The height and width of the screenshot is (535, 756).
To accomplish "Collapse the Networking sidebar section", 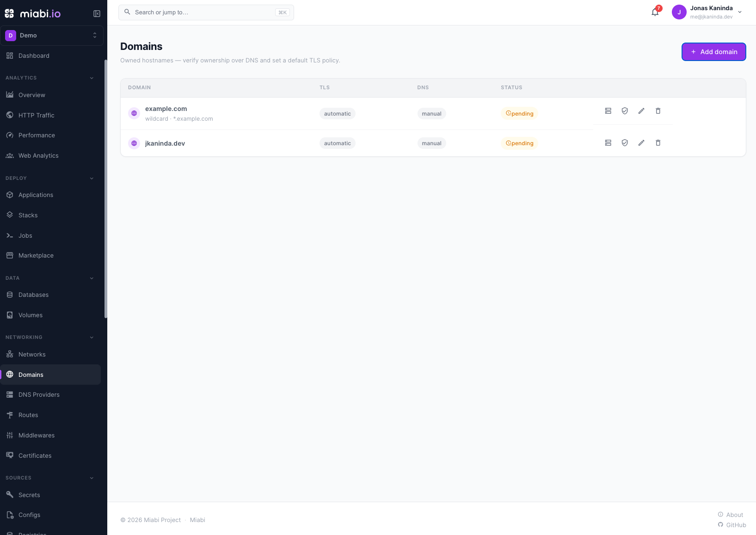I will (x=92, y=338).
